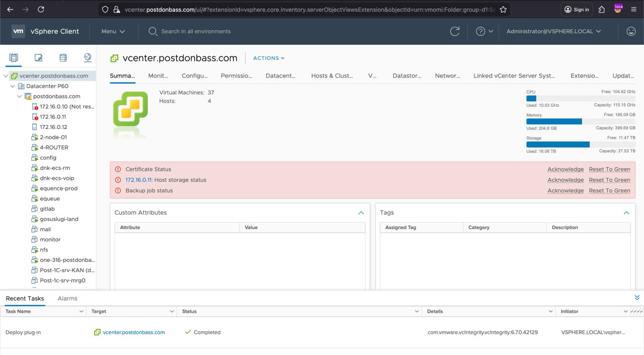Open the Networking inventory view icon
644x355 pixels.
click(88, 58)
